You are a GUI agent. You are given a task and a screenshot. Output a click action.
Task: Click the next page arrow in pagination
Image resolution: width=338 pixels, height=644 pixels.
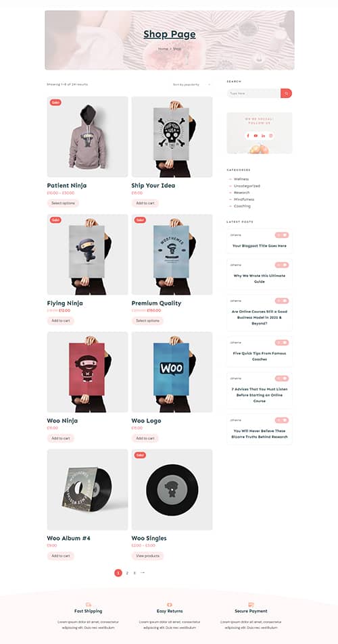pos(143,572)
